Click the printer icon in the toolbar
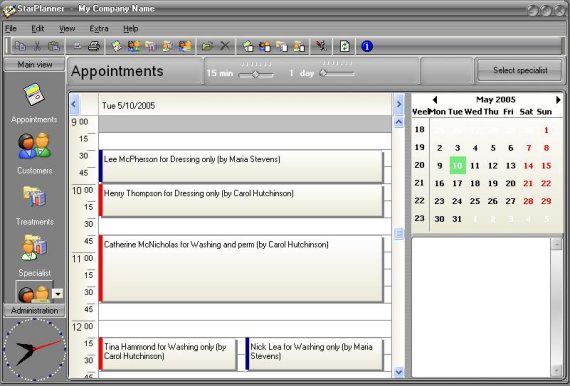This screenshot has width=570, height=386. click(94, 46)
